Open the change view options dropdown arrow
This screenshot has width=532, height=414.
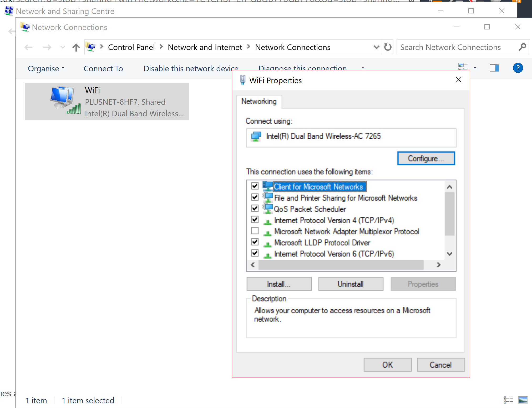(x=475, y=68)
